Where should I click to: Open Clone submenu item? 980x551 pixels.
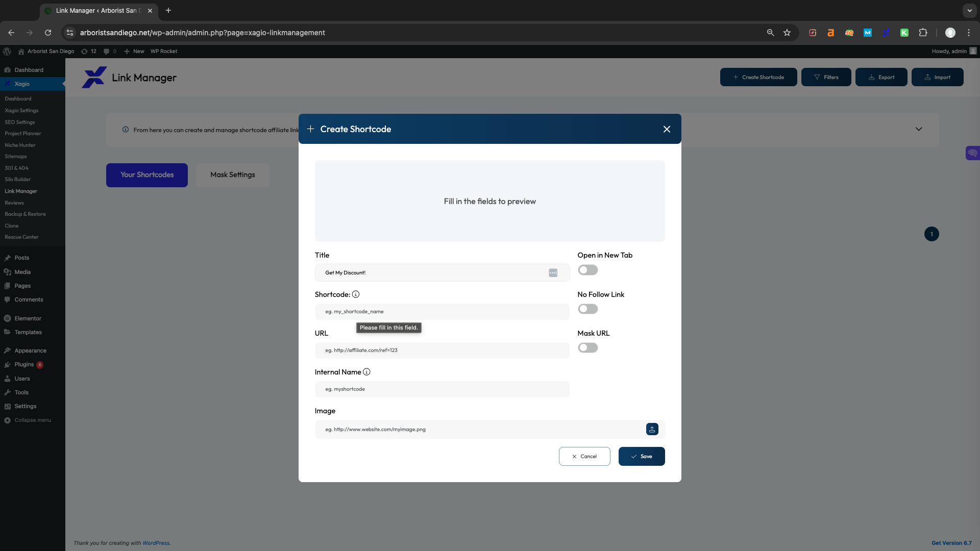tap(12, 226)
